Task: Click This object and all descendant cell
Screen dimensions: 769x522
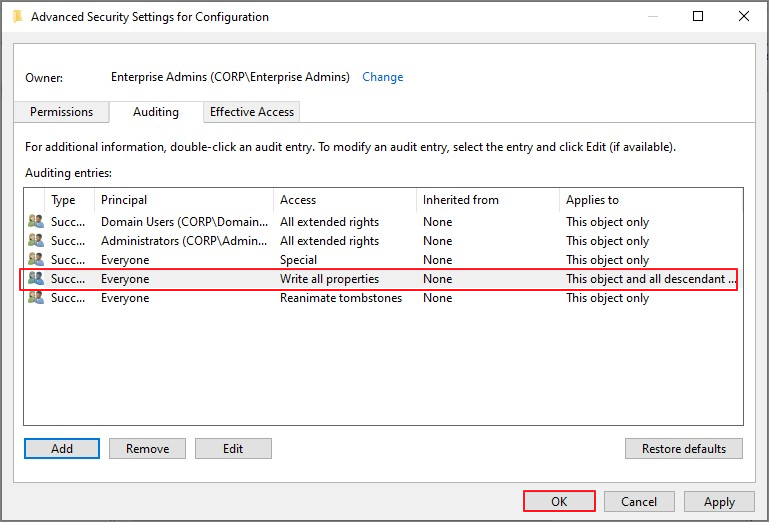Action: click(x=651, y=279)
